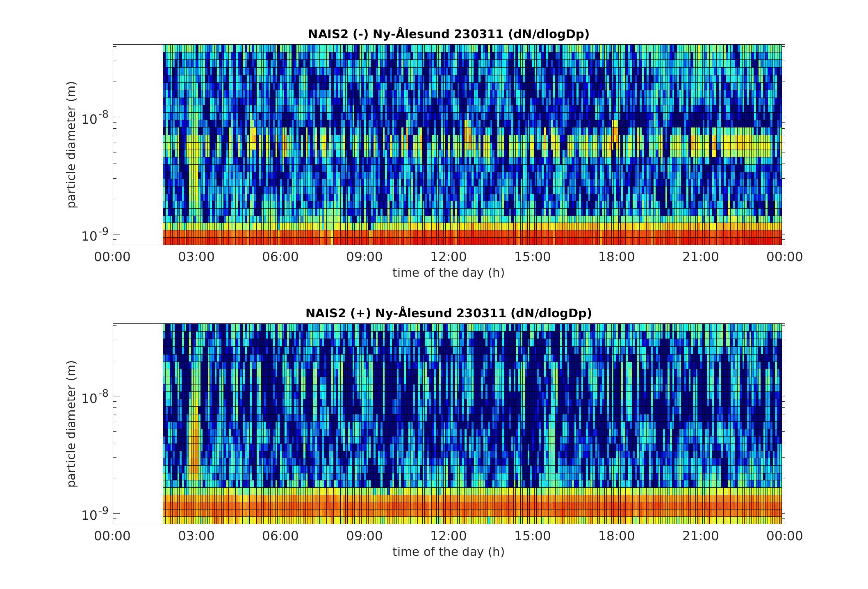Image resolution: width=868 pixels, height=589 pixels.
Task: Click the red band at the bottom of the top heatmap
Action: point(472,237)
